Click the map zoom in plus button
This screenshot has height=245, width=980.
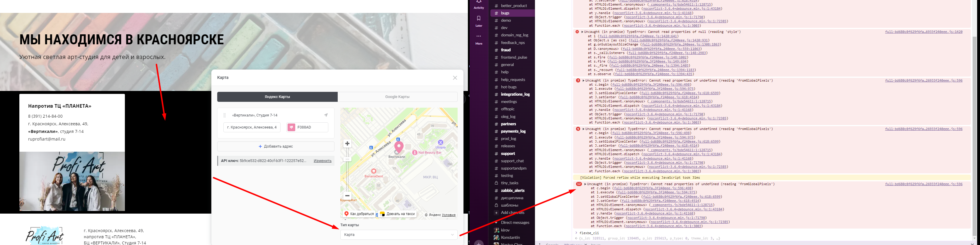(347, 144)
